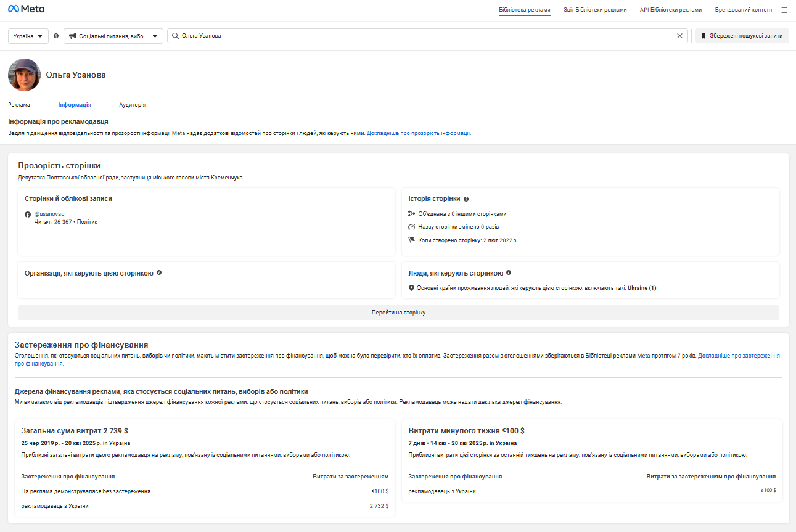Screen dimensions: 796x532
Task: Switch to the Реклама tab
Action: pyautogui.click(x=19, y=105)
